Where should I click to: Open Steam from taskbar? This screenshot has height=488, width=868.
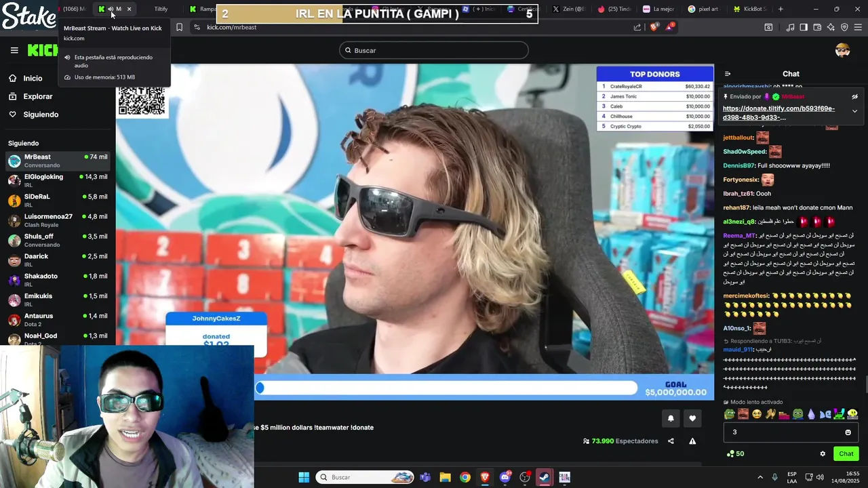(545, 477)
